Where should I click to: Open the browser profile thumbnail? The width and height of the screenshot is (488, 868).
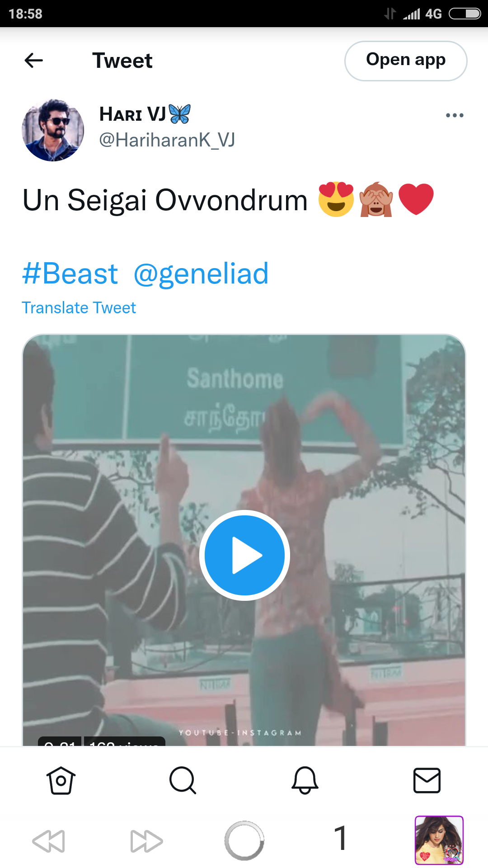tap(439, 840)
